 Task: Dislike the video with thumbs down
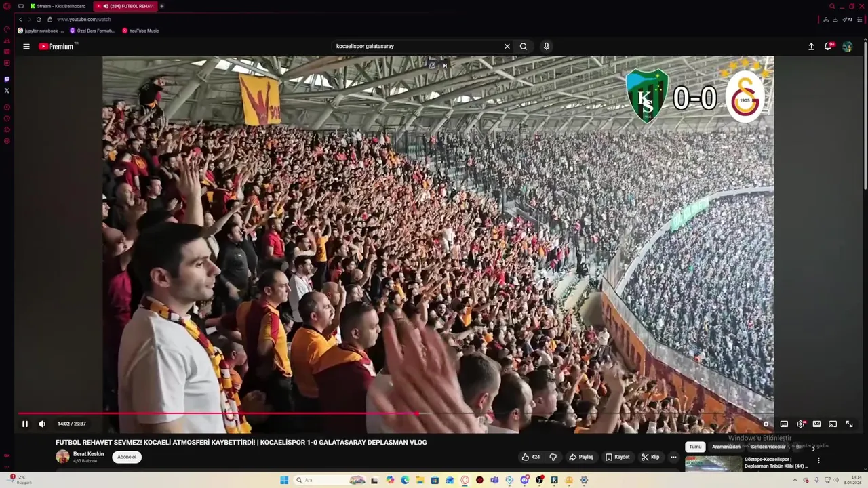click(x=553, y=457)
